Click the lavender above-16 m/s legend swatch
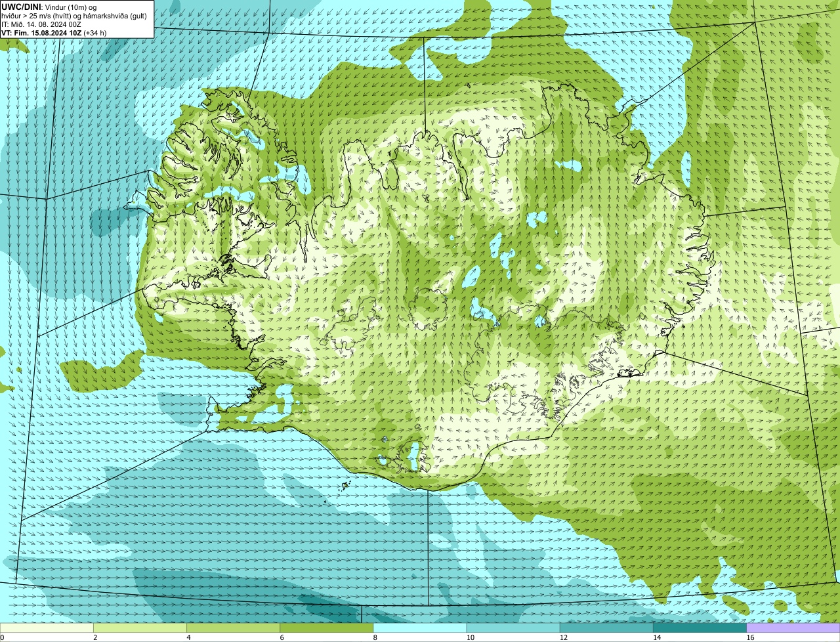840x642 pixels. tap(793, 628)
